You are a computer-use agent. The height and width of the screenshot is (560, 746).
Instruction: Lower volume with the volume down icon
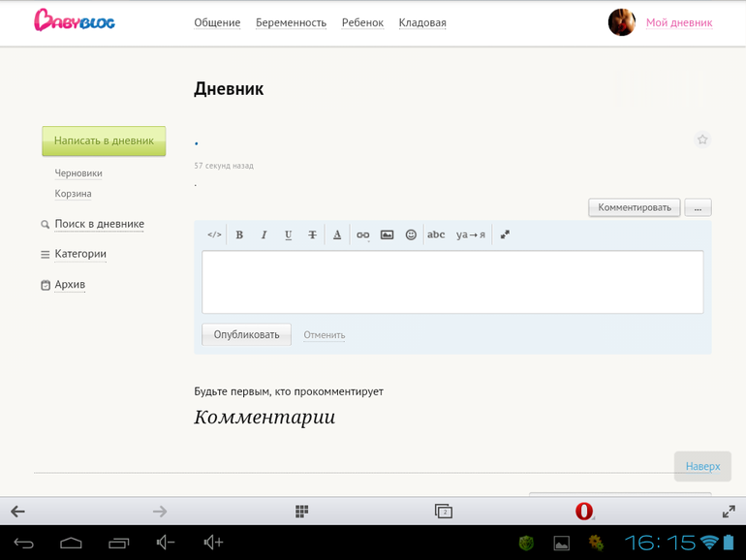coord(166,543)
